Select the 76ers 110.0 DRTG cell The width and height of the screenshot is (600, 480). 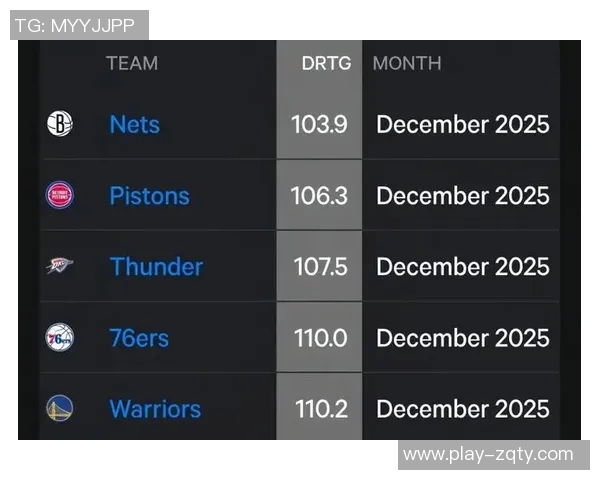click(320, 337)
